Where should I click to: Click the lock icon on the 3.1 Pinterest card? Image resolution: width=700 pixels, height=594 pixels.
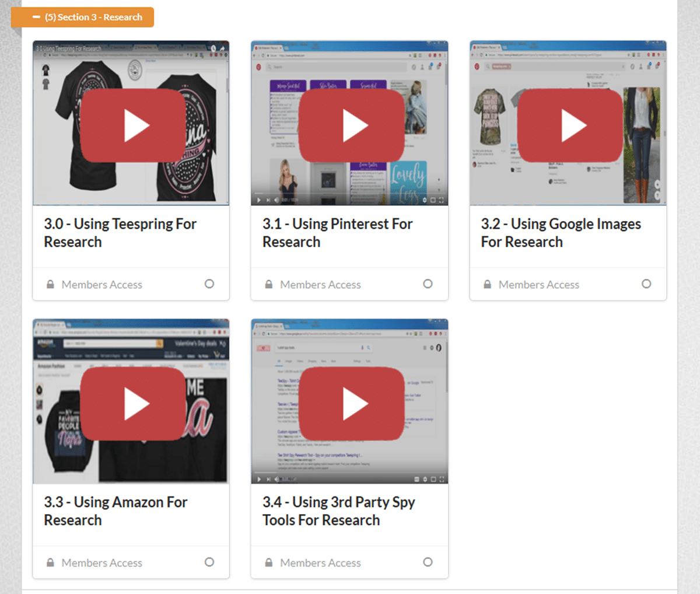click(x=268, y=285)
